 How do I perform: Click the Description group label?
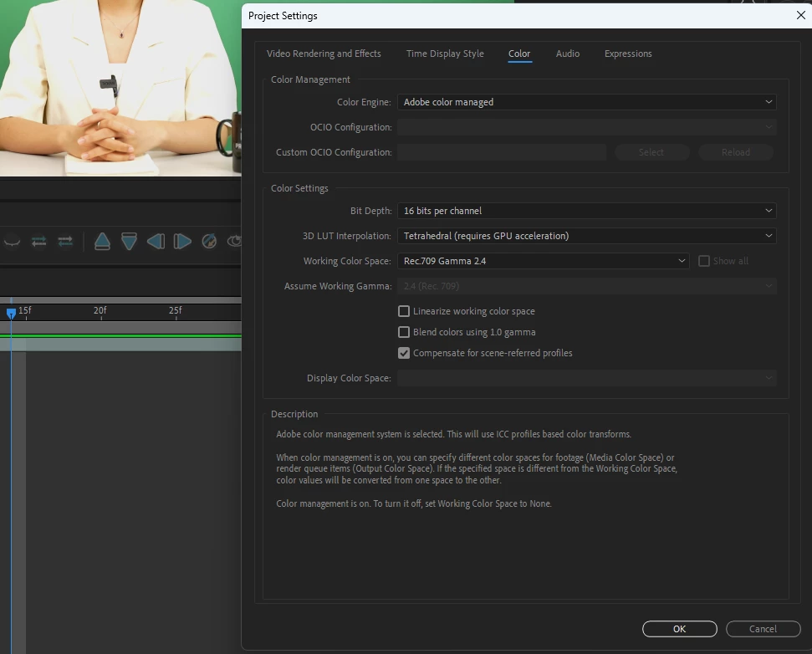pyautogui.click(x=294, y=414)
